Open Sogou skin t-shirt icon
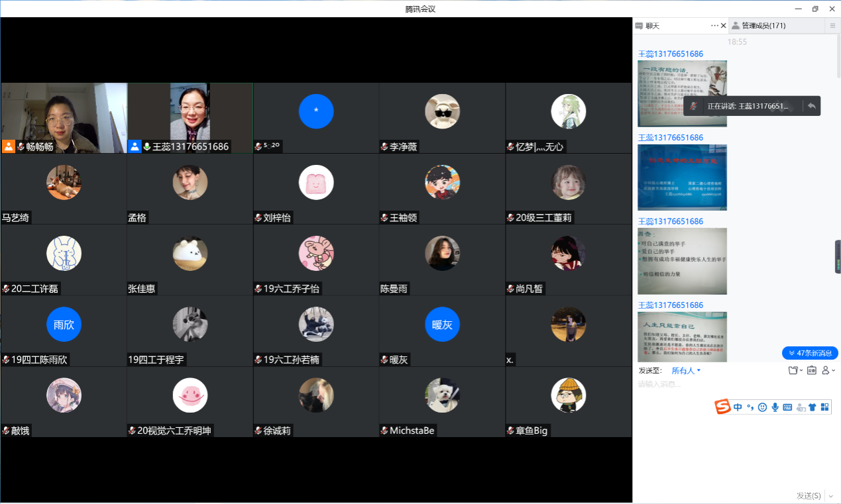 click(x=812, y=407)
